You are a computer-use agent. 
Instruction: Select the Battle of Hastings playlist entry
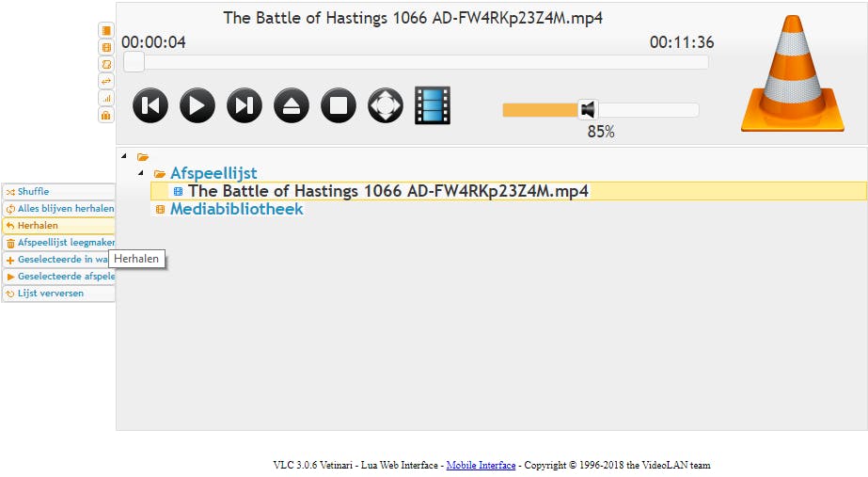388,191
